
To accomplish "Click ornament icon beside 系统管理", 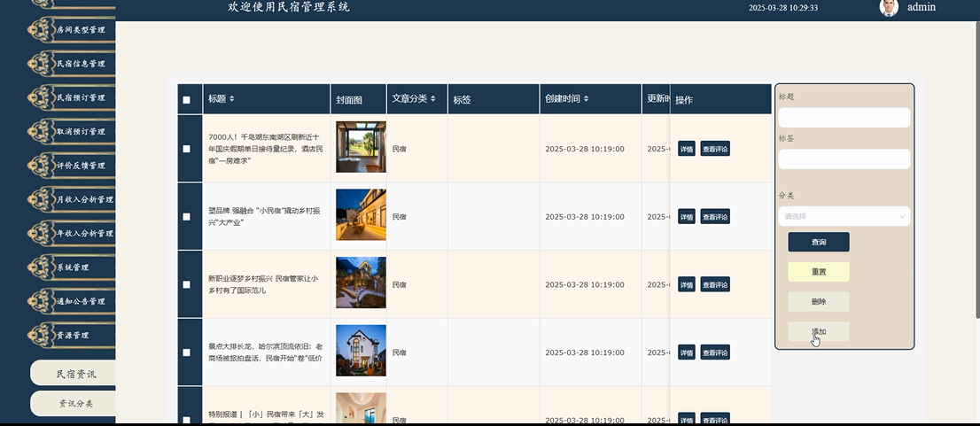I will [42, 267].
